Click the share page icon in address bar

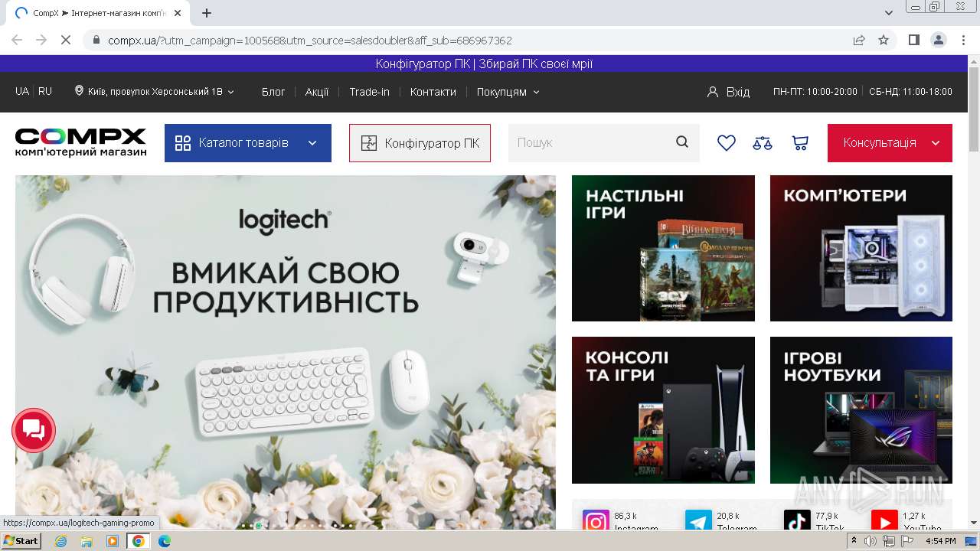(859, 40)
